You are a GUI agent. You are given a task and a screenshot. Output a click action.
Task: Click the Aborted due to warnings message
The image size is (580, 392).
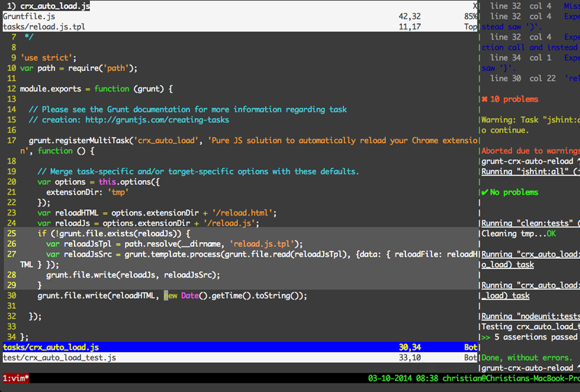point(530,151)
